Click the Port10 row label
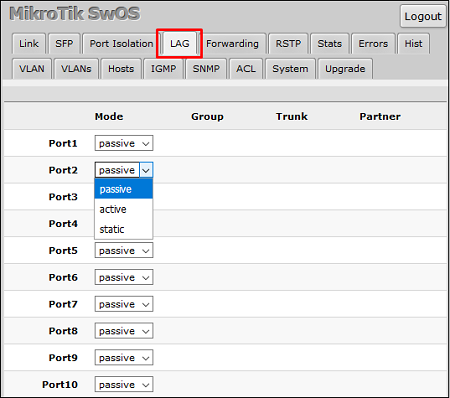This screenshot has height=398, width=450. tap(60, 384)
